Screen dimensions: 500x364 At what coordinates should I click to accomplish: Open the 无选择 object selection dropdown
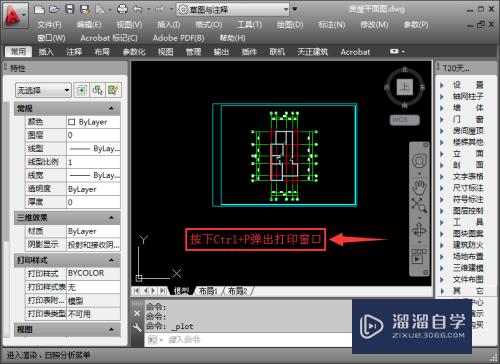43,90
